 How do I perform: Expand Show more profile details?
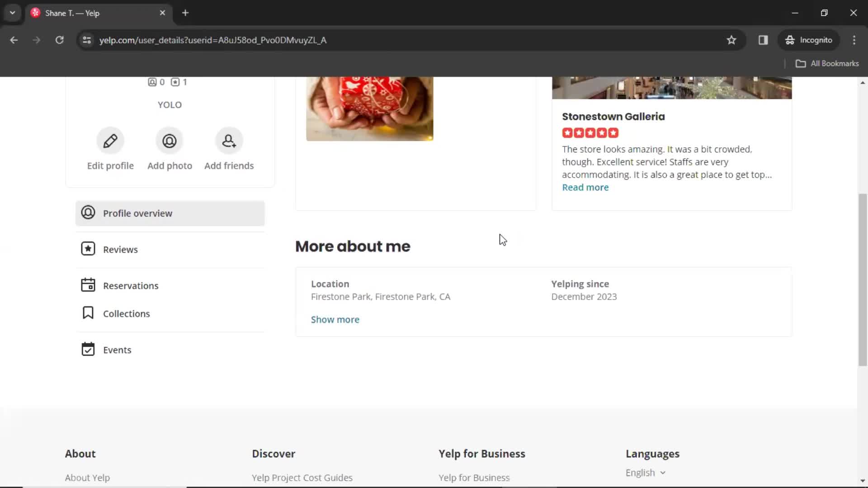point(335,319)
